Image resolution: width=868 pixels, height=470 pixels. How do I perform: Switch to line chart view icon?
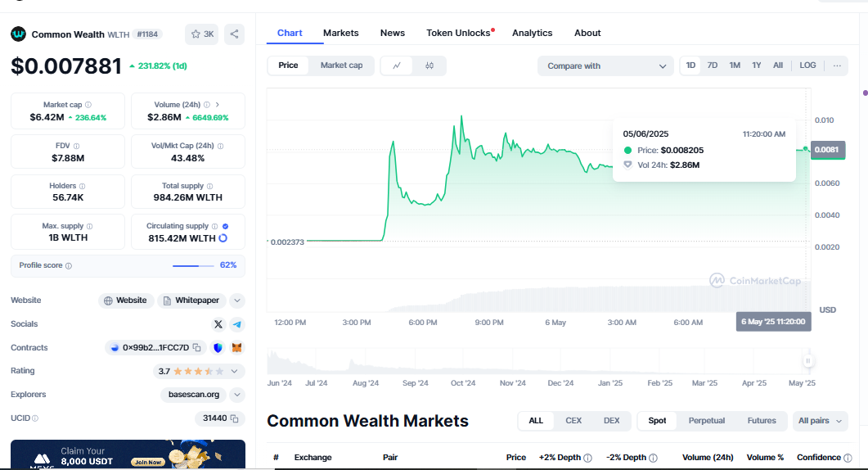pos(397,66)
